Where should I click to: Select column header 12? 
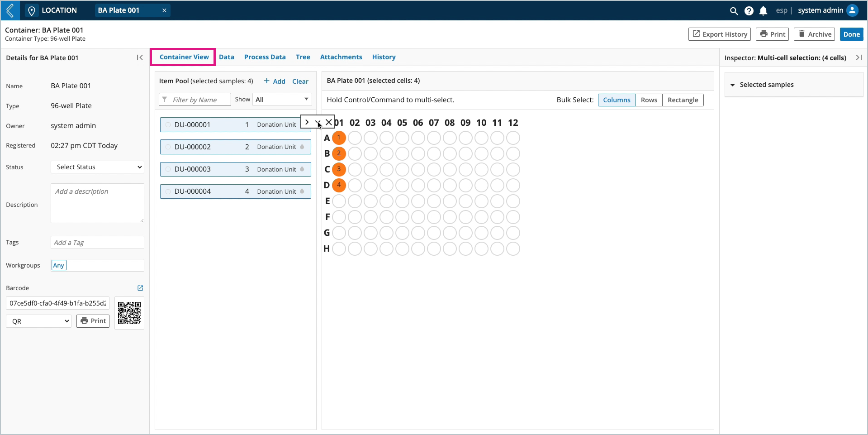(513, 123)
